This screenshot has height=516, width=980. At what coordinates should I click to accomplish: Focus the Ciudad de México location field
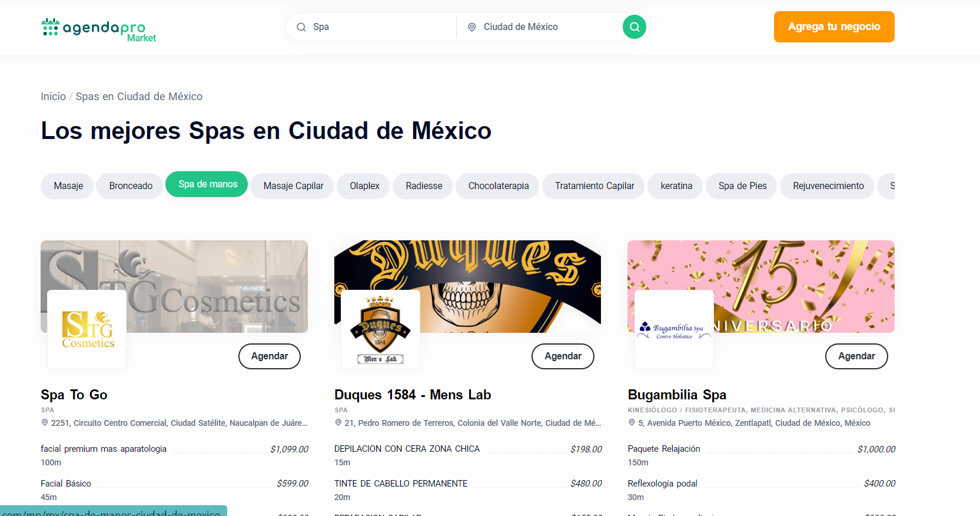542,27
